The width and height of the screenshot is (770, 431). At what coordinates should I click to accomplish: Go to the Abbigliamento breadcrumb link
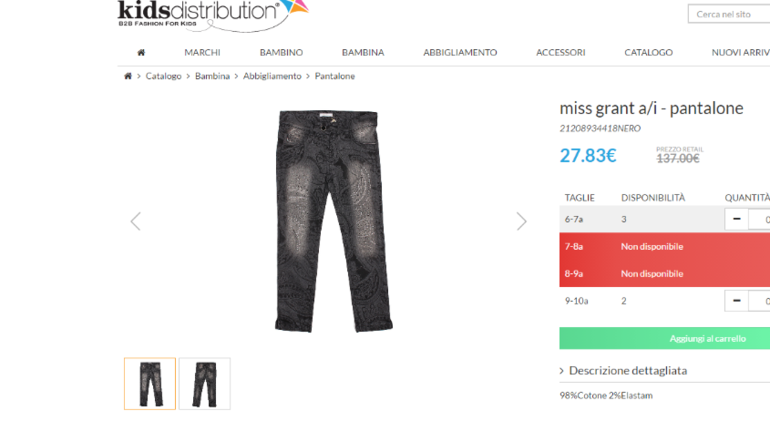coord(272,76)
